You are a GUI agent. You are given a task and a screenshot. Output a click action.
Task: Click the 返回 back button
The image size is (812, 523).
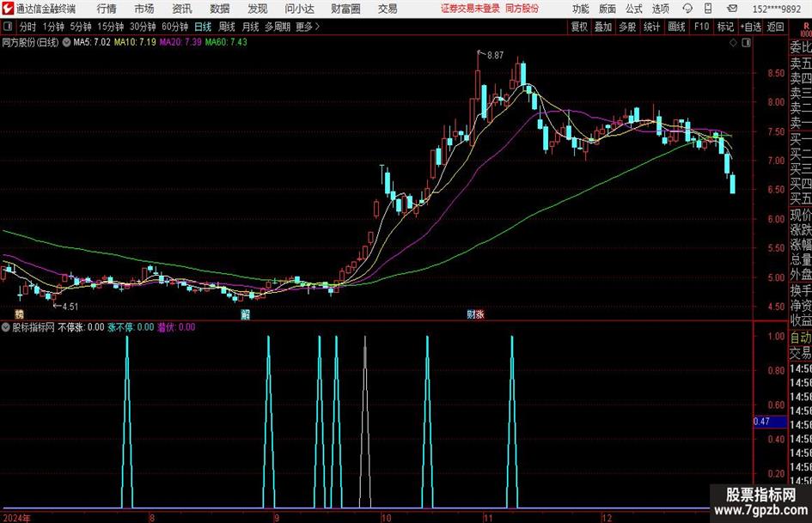(775, 27)
